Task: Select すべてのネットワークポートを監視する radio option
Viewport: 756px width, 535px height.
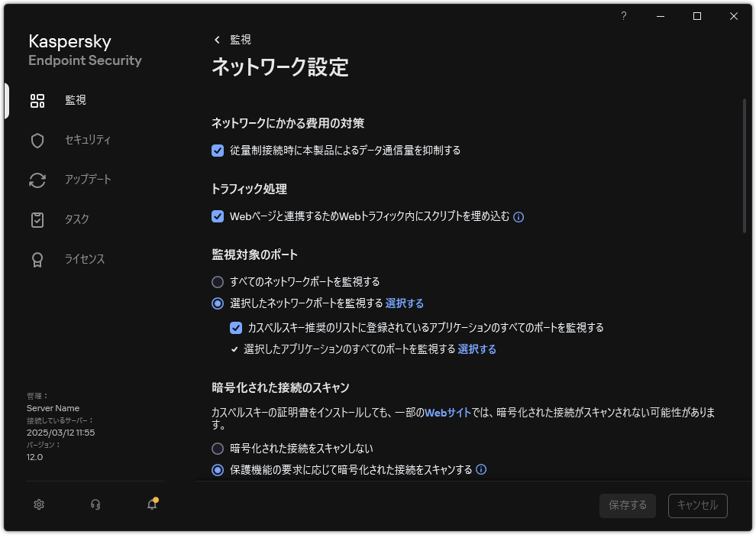Action: pos(218,283)
